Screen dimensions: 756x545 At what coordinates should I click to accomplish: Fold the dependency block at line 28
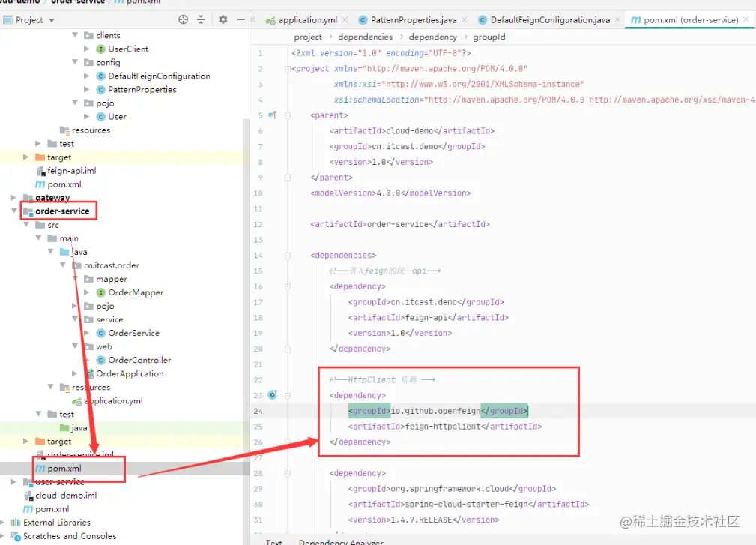click(288, 474)
